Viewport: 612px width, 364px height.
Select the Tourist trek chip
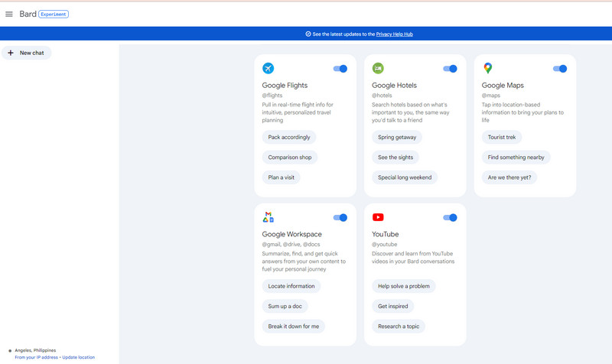click(502, 138)
